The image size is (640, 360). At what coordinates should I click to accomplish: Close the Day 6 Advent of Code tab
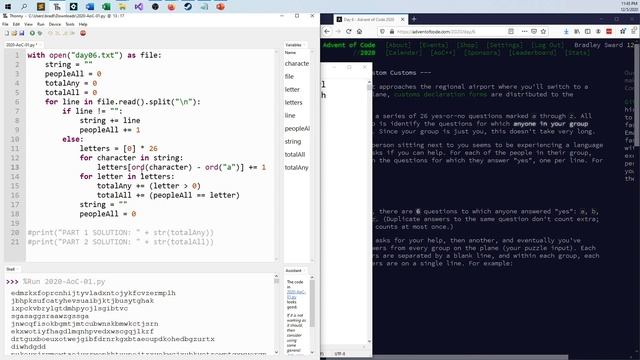point(402,19)
